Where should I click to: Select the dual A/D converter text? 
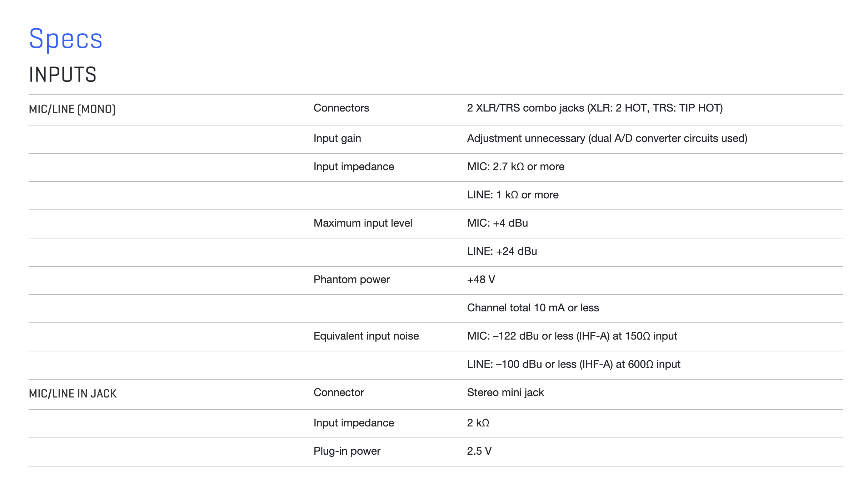(x=668, y=139)
